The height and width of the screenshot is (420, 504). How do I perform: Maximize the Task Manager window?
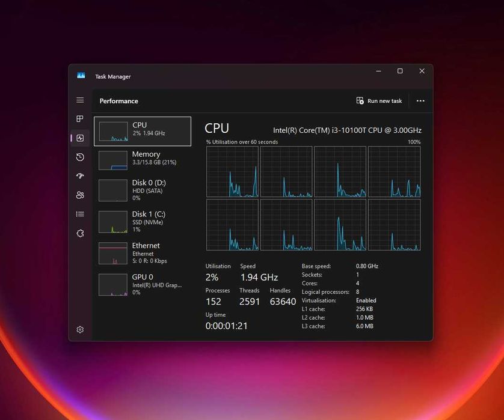[400, 71]
